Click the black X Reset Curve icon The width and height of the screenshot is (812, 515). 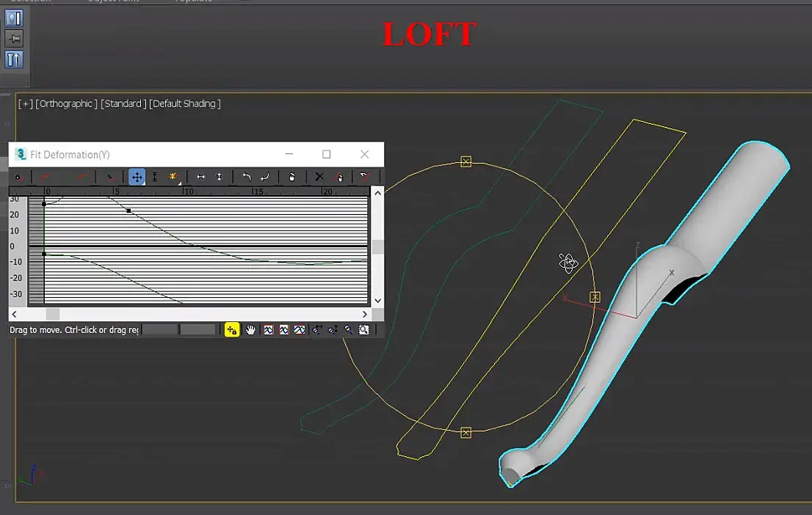coord(319,177)
